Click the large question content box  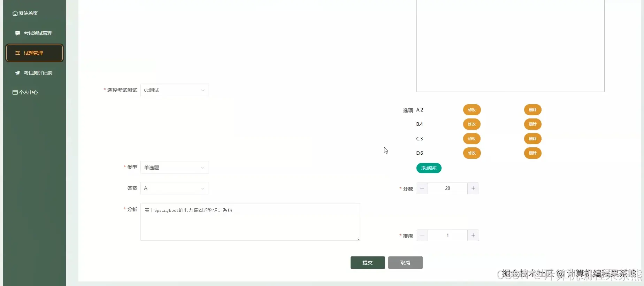coord(511,46)
